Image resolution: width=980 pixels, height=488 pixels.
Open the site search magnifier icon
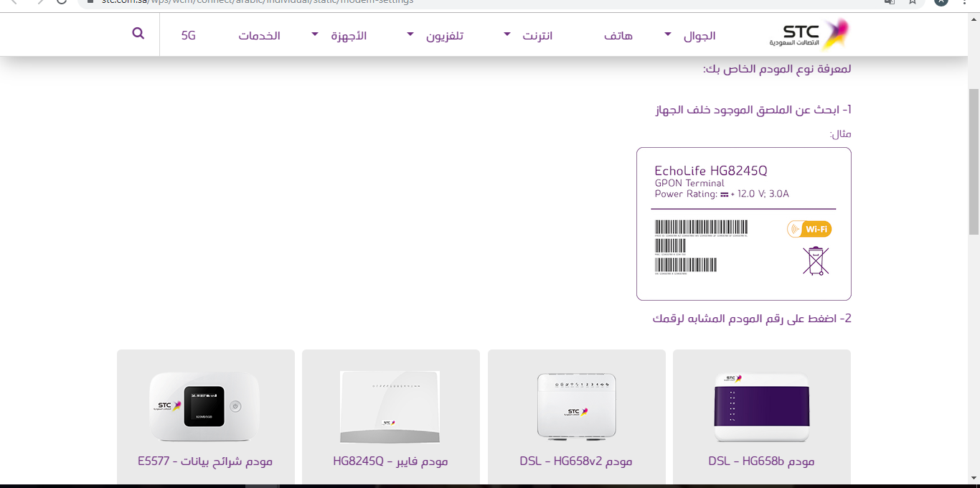pyautogui.click(x=138, y=34)
